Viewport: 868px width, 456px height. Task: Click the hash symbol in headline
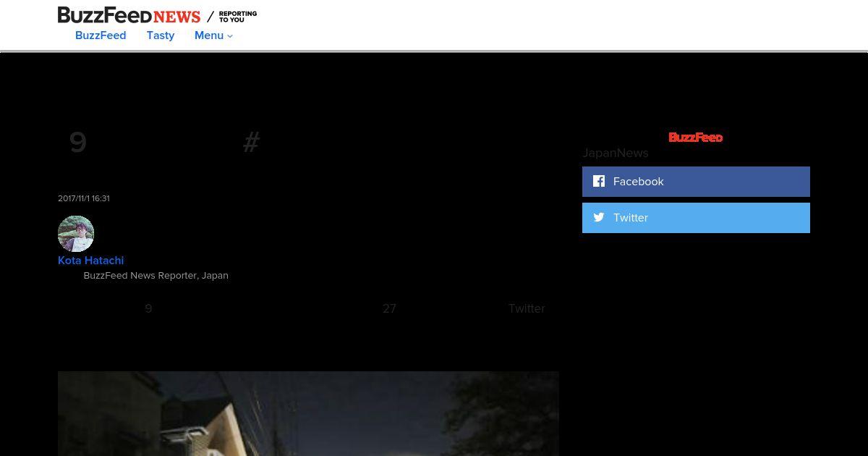[x=251, y=143]
